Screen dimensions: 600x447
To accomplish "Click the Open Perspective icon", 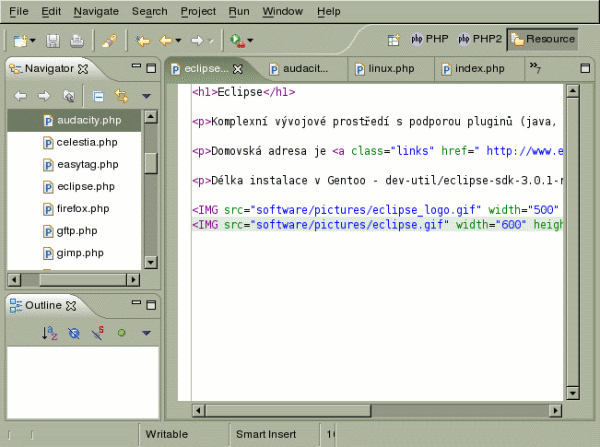I will (394, 40).
